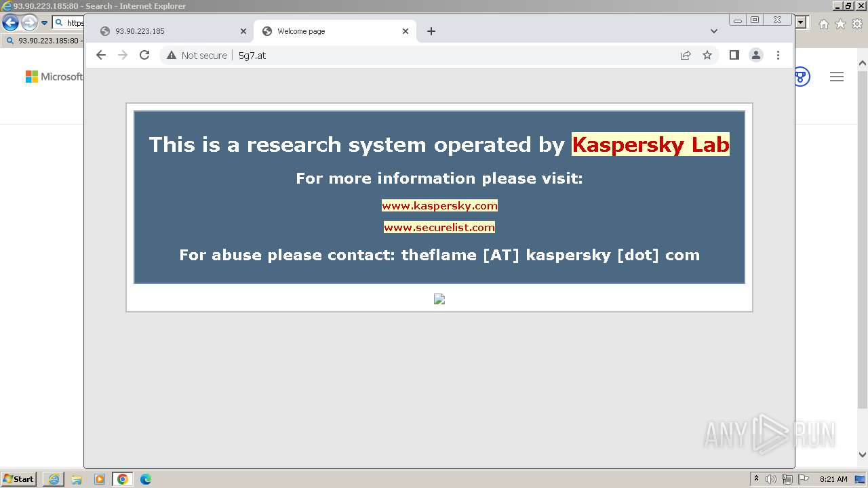Close the 93.90.223.185 tab

pyautogui.click(x=243, y=31)
